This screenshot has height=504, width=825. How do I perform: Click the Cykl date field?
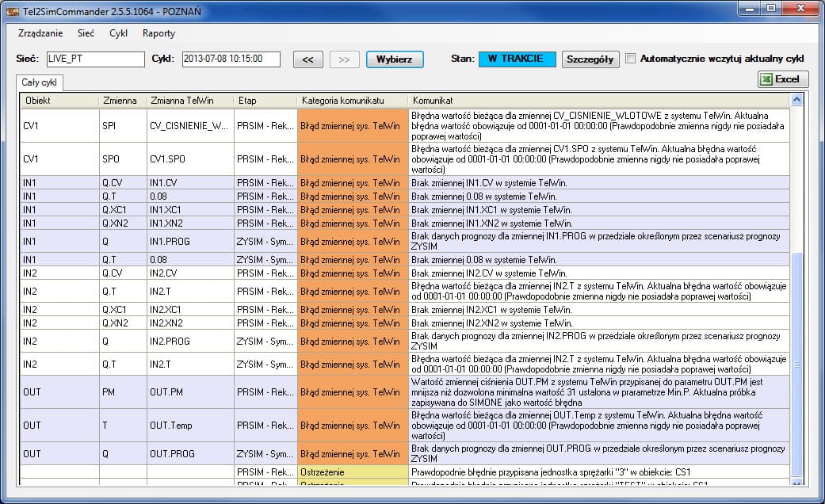click(231, 59)
